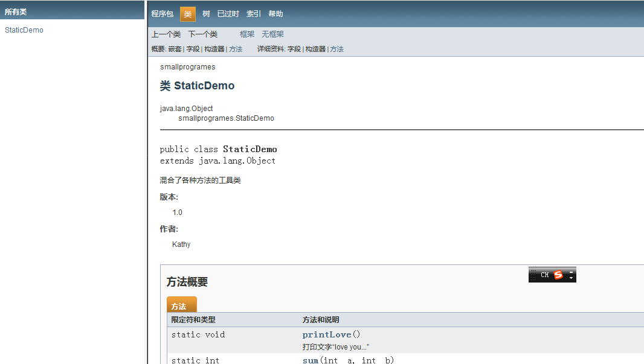Click the static void modifier cell
Viewport: 644px width, 364px height.
[x=198, y=335]
